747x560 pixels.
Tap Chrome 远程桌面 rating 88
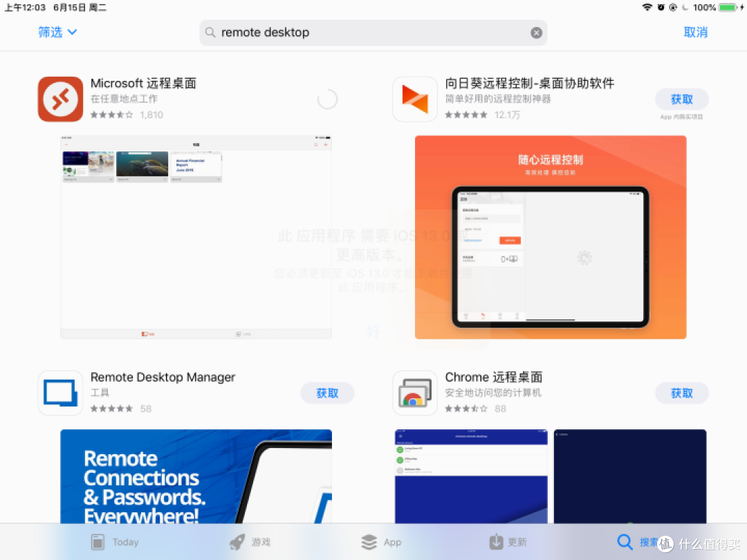click(x=475, y=409)
